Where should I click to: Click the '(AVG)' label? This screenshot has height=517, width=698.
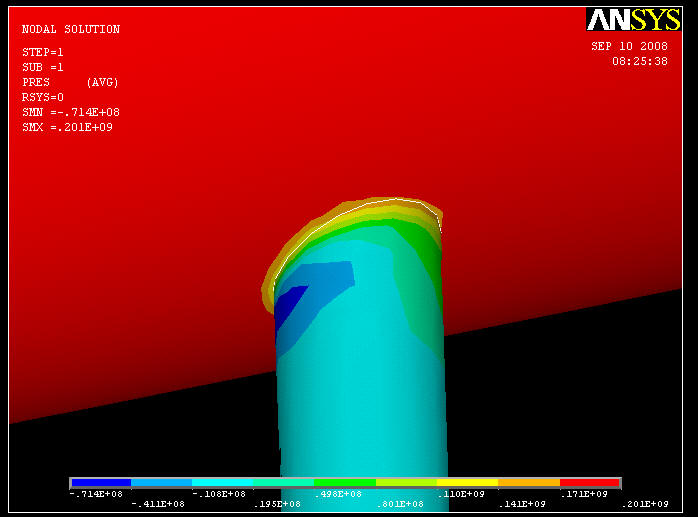point(102,82)
